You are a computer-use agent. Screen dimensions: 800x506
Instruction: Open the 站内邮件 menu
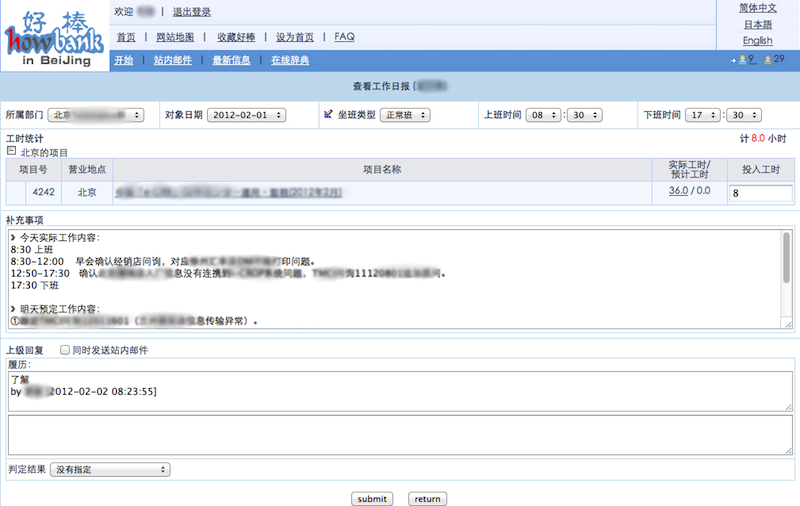172,60
